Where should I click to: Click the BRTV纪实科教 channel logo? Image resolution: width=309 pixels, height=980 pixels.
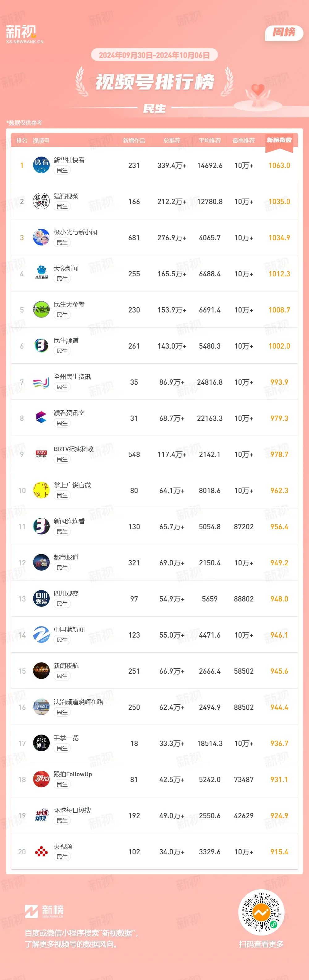(41, 454)
